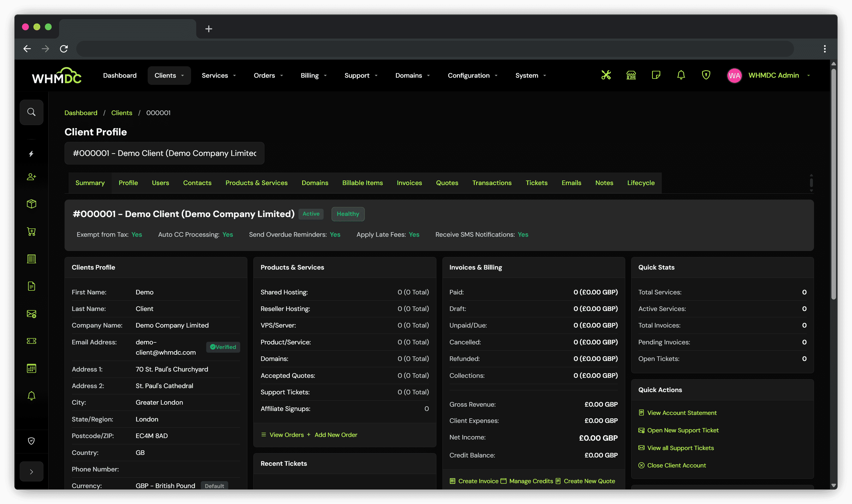Screen dimensions: 852x504
Task: Select the add new client icon in sidebar
Action: (31, 176)
